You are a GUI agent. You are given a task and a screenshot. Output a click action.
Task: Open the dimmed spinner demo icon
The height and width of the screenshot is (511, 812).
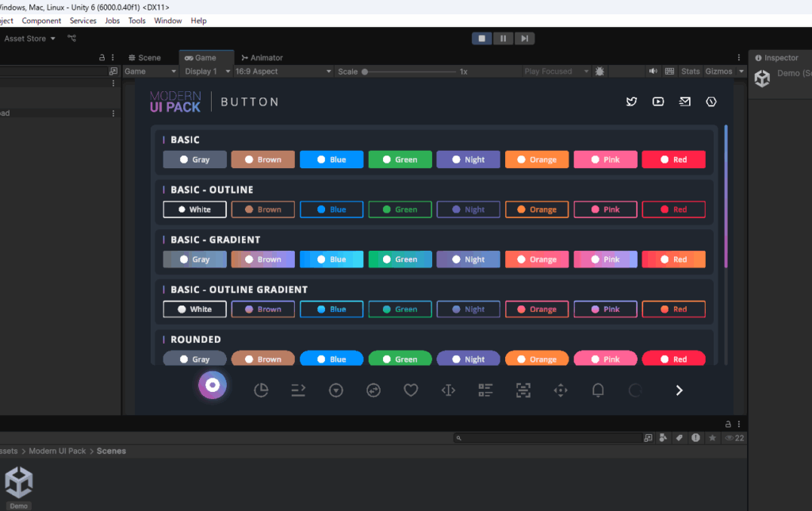(x=635, y=390)
